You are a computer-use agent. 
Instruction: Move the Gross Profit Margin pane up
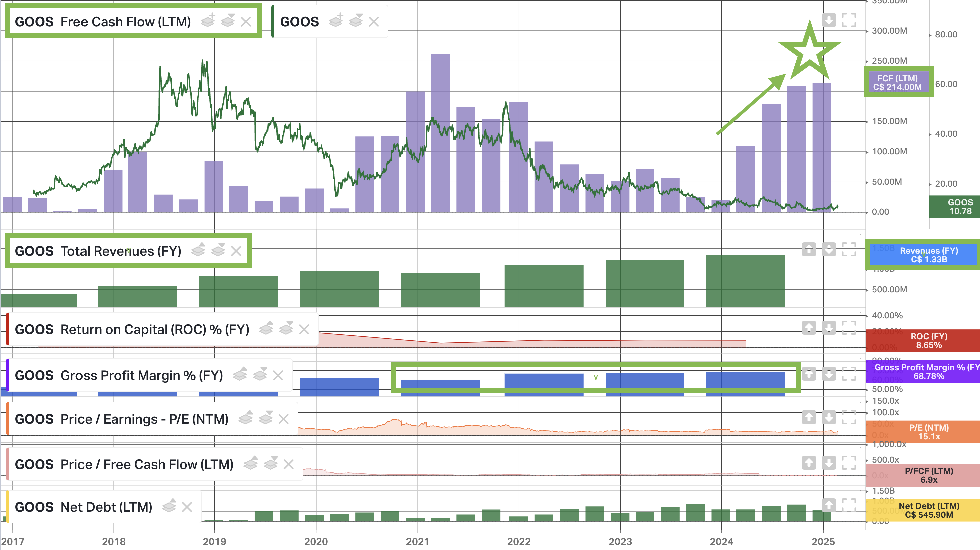(809, 374)
